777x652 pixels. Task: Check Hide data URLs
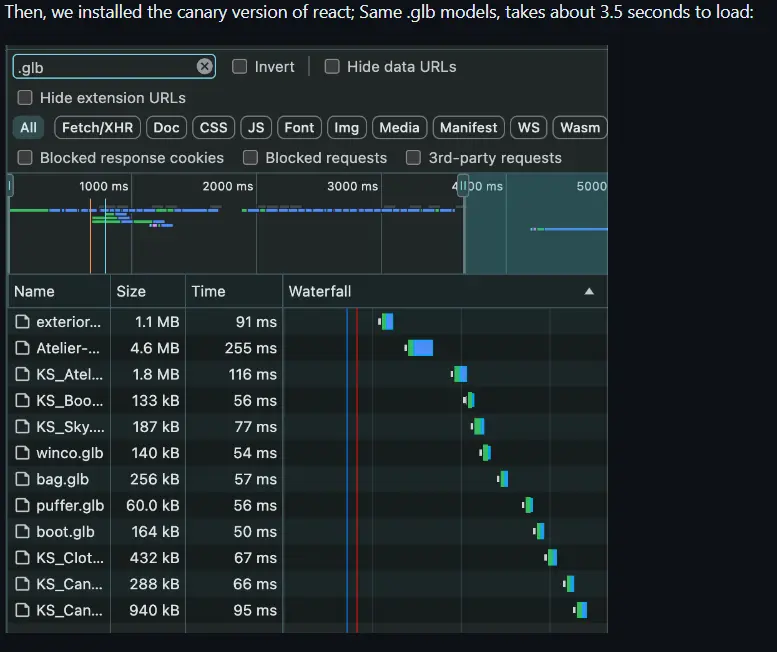click(332, 66)
